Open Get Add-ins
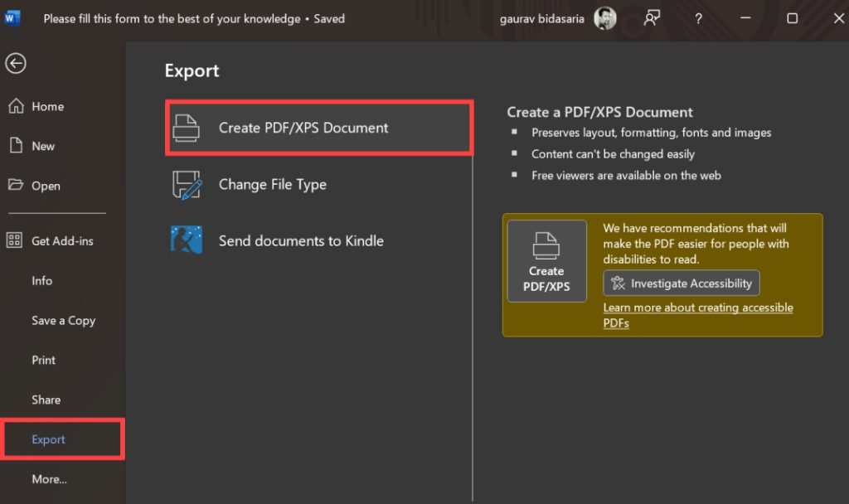 click(x=63, y=241)
